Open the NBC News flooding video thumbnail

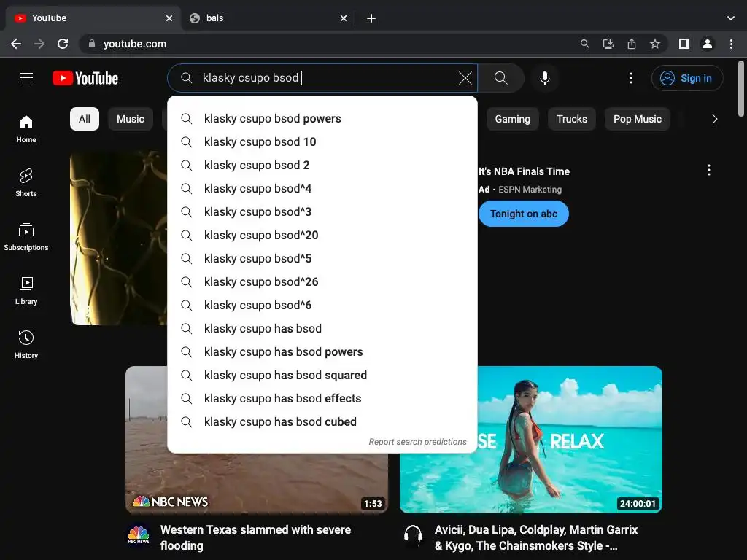[x=256, y=483]
